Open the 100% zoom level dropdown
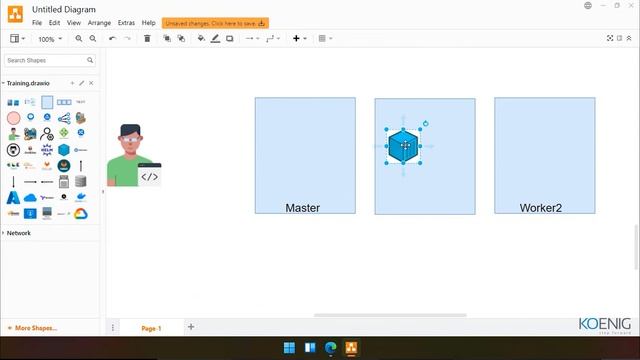Viewport: 640px width, 360px height. point(50,39)
